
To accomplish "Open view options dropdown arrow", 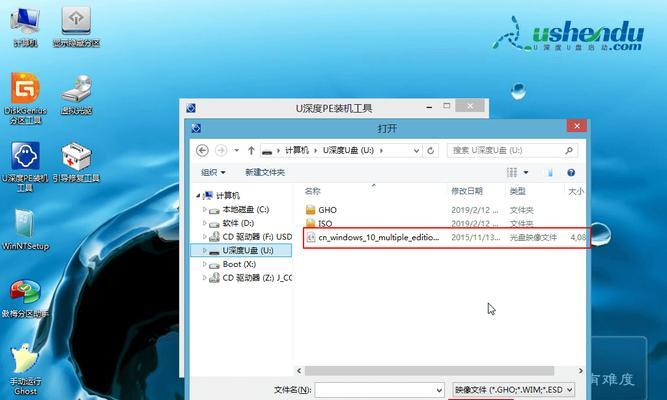I will point(526,172).
